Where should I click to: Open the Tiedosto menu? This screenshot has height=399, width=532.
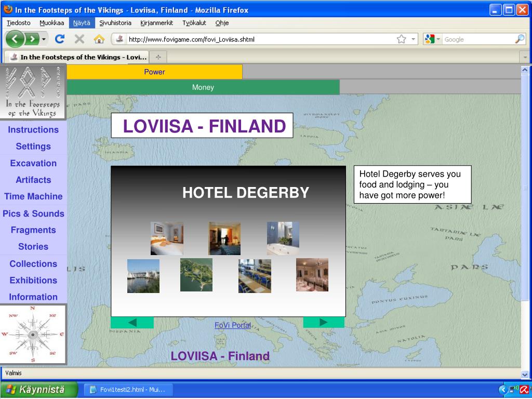(x=19, y=23)
